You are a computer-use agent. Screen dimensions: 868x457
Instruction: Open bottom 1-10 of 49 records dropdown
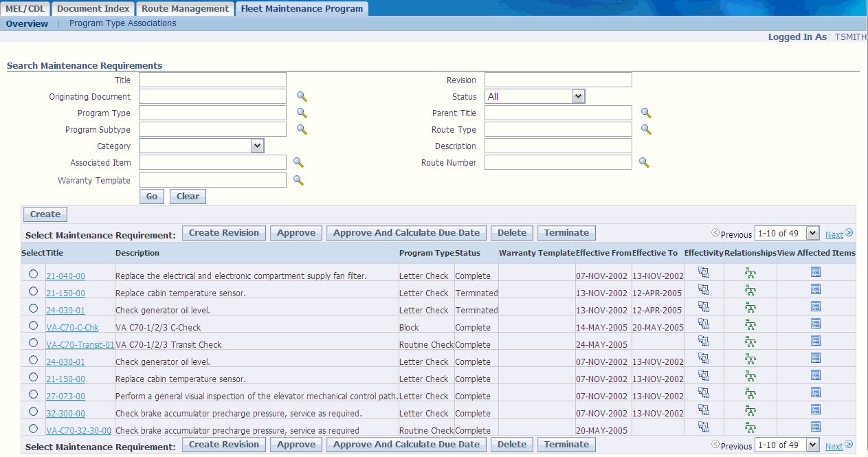tap(787, 445)
